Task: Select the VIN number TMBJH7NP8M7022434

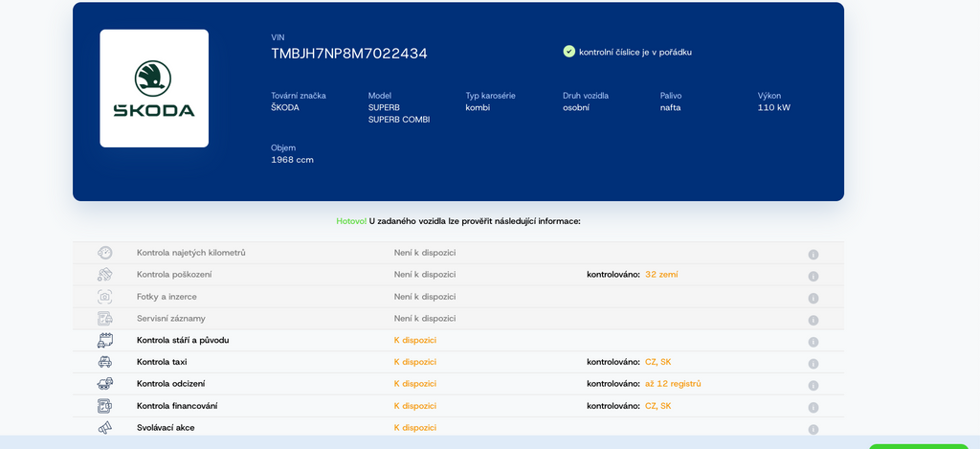Action: pyautogui.click(x=348, y=54)
